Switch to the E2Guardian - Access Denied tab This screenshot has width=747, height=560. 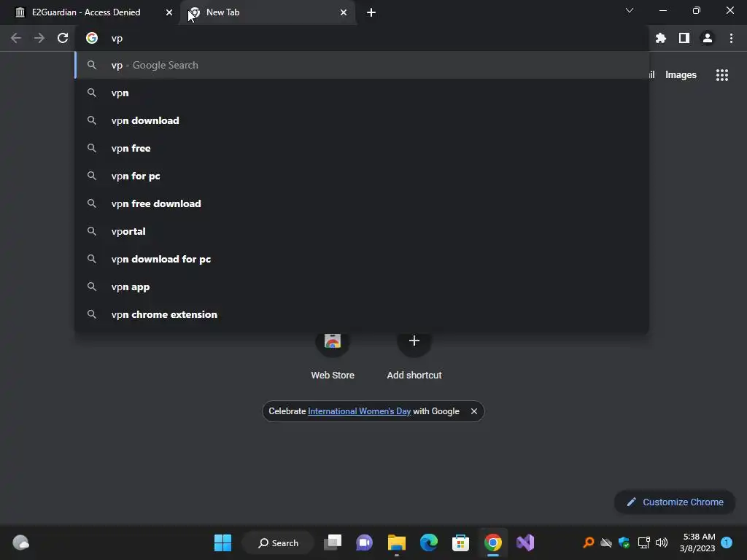(x=90, y=12)
